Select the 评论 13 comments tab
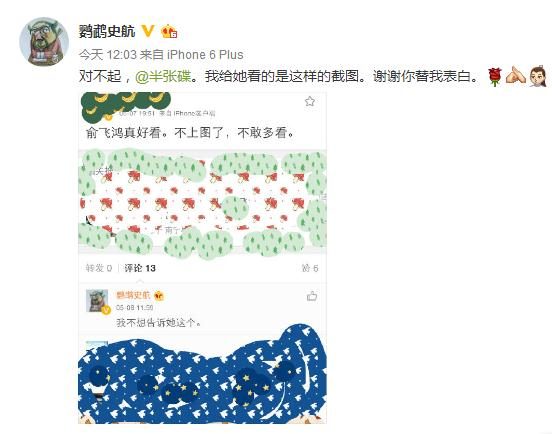Image resolution: width=552 pixels, height=434 pixels. (140, 268)
